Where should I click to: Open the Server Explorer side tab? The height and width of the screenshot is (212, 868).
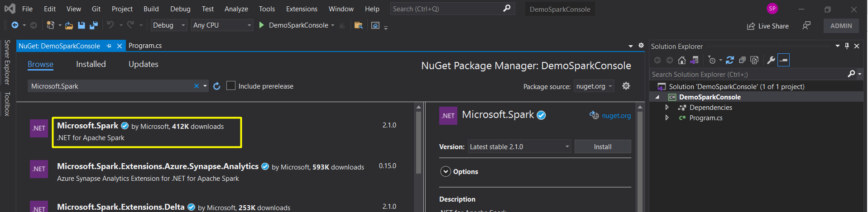[7, 62]
